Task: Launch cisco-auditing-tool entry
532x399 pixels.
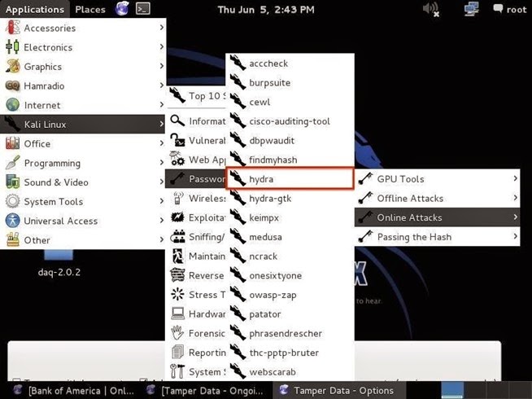Action: click(x=290, y=121)
